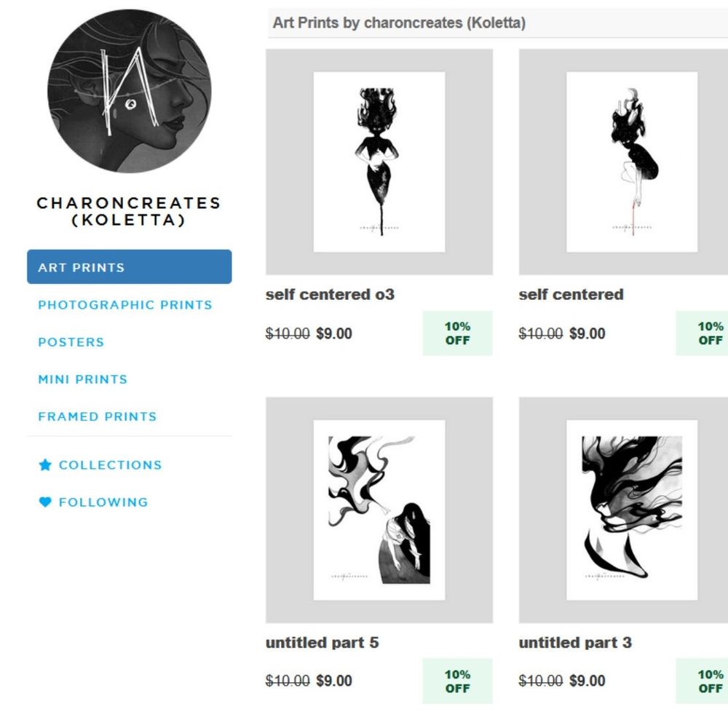Viewport: 728px width, 728px height.
Task: Switch to Framed Prints
Action: [x=98, y=416]
